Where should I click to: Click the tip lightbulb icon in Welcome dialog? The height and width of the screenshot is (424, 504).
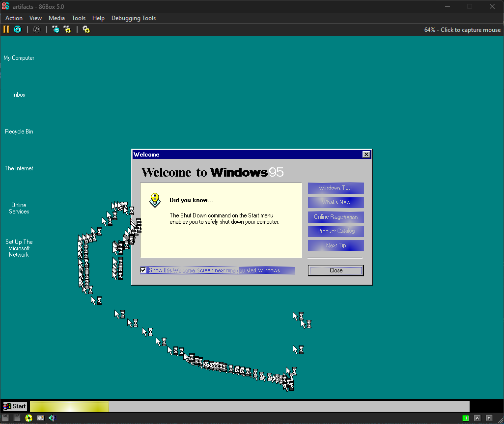[x=155, y=200]
